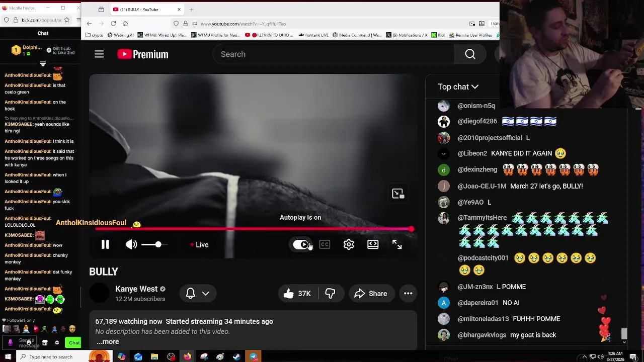This screenshot has width=644, height=362.
Task: Go to YouTube Premium home logo
Action: (x=143, y=54)
